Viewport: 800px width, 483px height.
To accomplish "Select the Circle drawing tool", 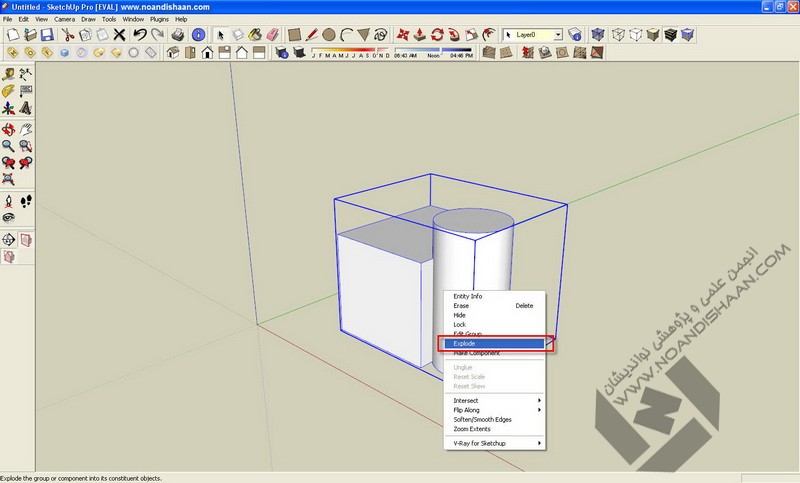I will tap(328, 34).
